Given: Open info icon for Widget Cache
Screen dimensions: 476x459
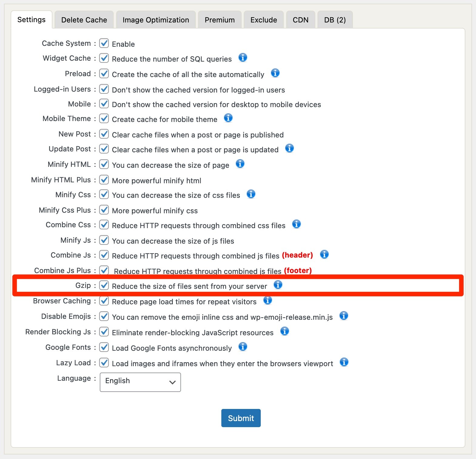Looking at the screenshot, I should [x=243, y=57].
